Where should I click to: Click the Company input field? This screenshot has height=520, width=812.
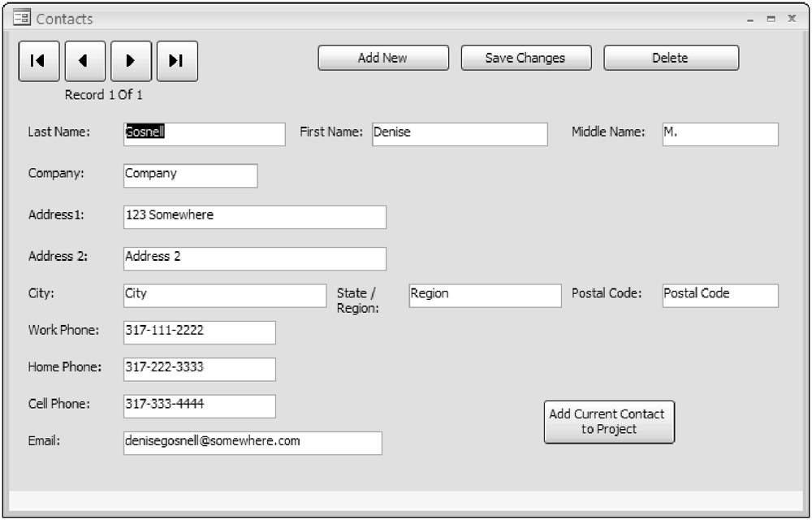coord(190,175)
